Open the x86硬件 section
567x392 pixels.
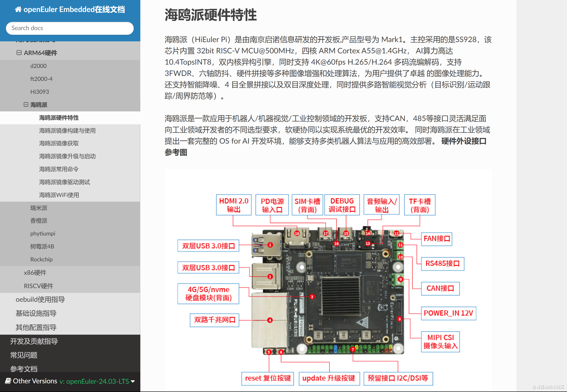[35, 273]
